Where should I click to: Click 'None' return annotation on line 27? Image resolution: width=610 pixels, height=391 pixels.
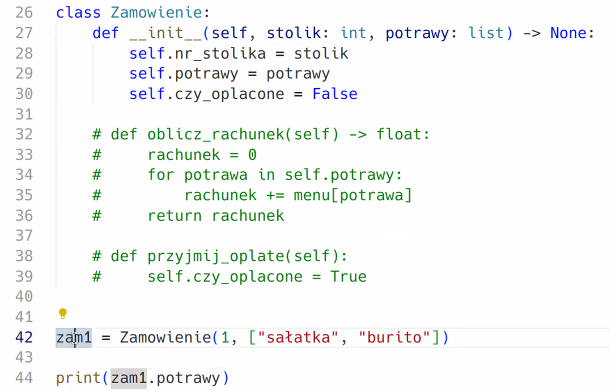pyautogui.click(x=568, y=33)
